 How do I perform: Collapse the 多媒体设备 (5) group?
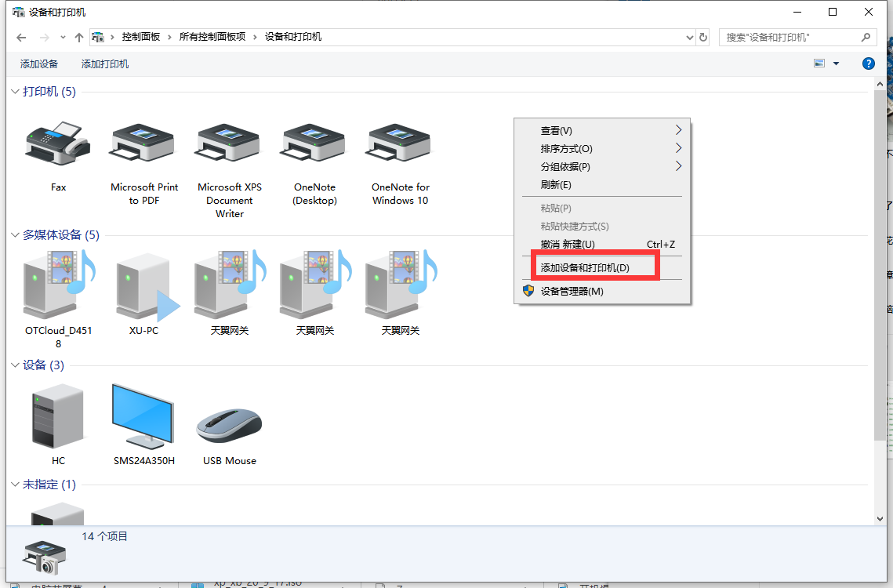click(x=16, y=235)
